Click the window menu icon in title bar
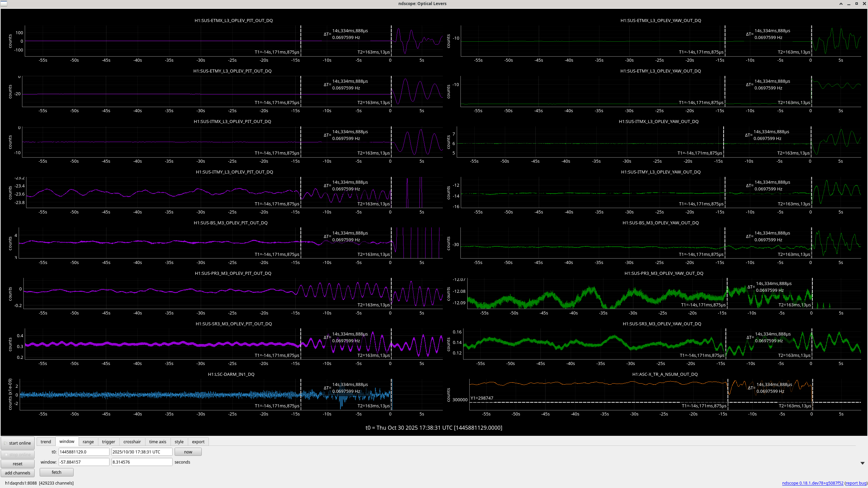This screenshot has width=868, height=488. click(x=3, y=3)
